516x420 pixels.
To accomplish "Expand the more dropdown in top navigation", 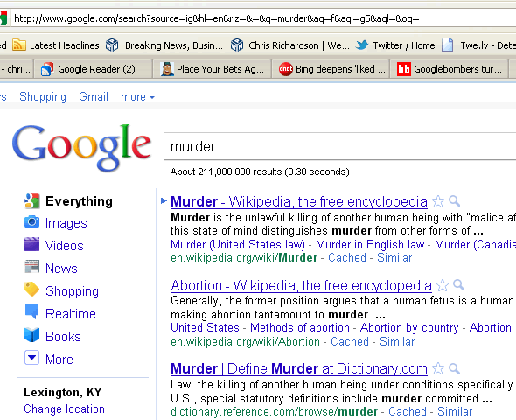I will pos(137,97).
